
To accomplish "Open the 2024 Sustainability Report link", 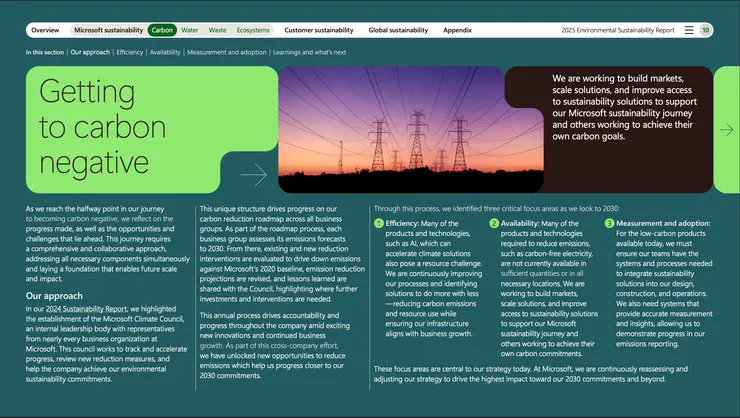I will pyautogui.click(x=86, y=309).
